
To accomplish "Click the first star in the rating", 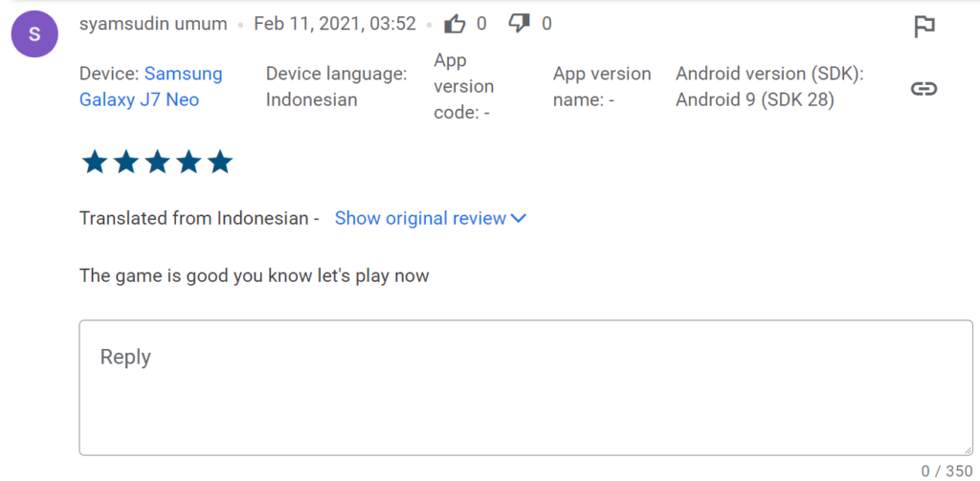I will [x=94, y=163].
